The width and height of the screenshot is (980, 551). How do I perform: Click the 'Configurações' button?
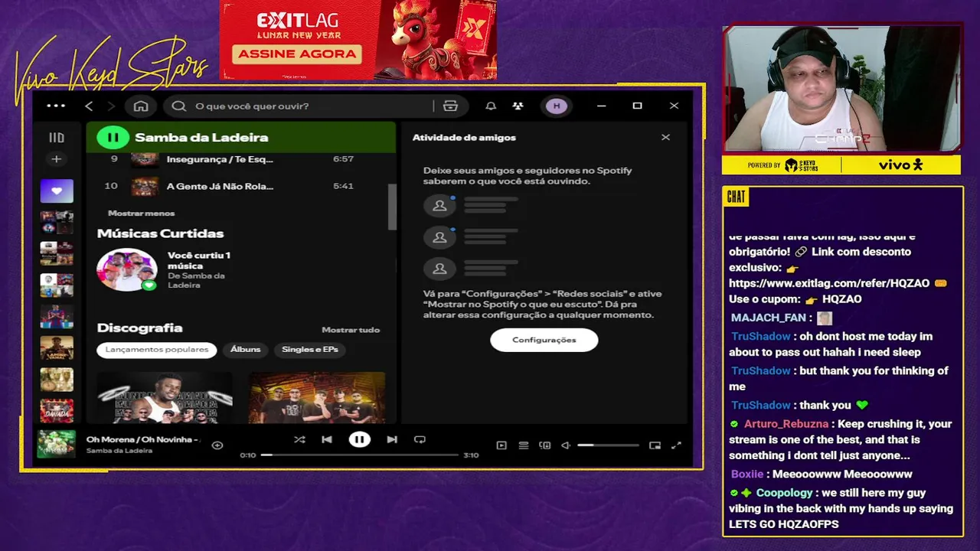(x=544, y=340)
